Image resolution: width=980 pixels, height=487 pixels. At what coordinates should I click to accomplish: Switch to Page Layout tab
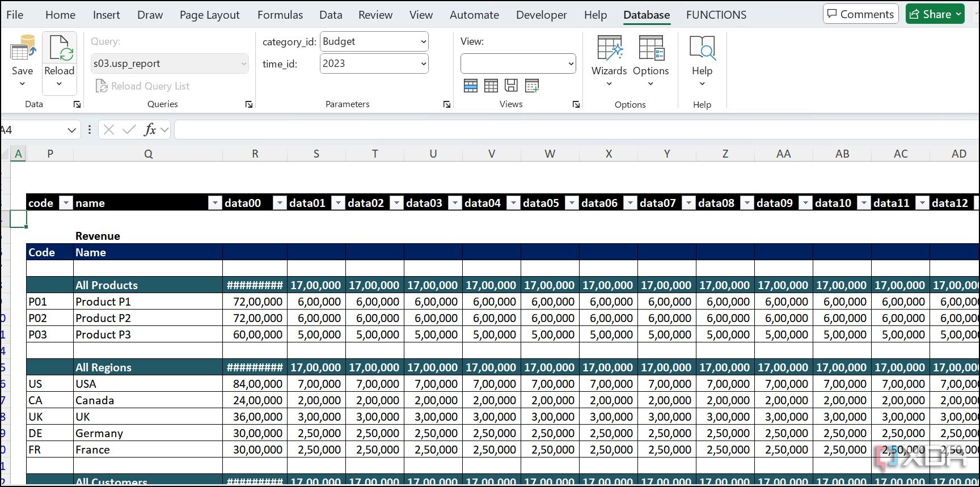(x=209, y=15)
